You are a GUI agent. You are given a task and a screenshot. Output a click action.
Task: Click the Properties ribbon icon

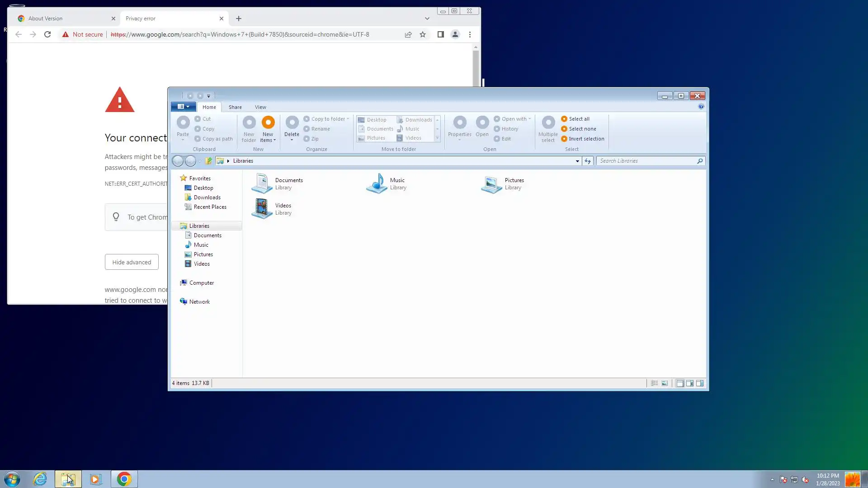[460, 122]
